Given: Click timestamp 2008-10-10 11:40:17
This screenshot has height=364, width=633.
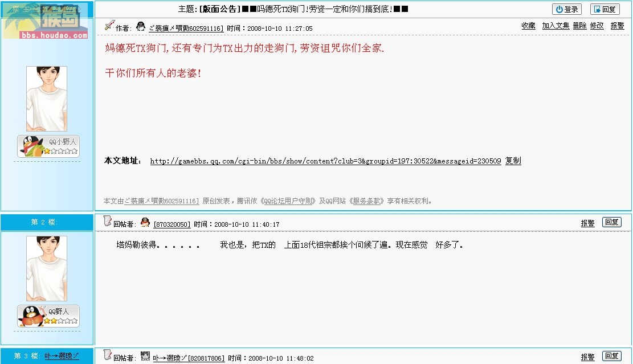Looking at the screenshot, I should coord(247,224).
